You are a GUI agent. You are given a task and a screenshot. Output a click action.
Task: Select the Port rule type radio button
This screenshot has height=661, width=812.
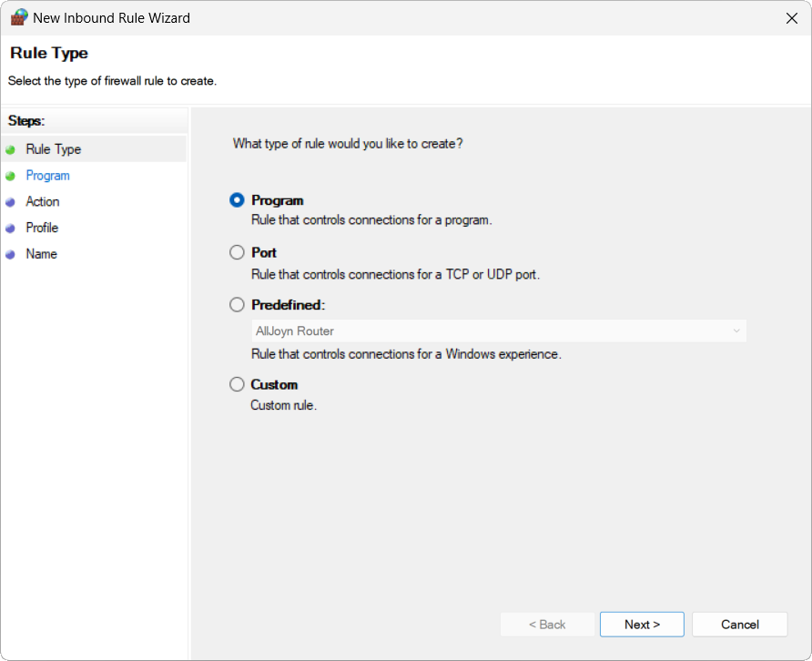click(x=237, y=252)
